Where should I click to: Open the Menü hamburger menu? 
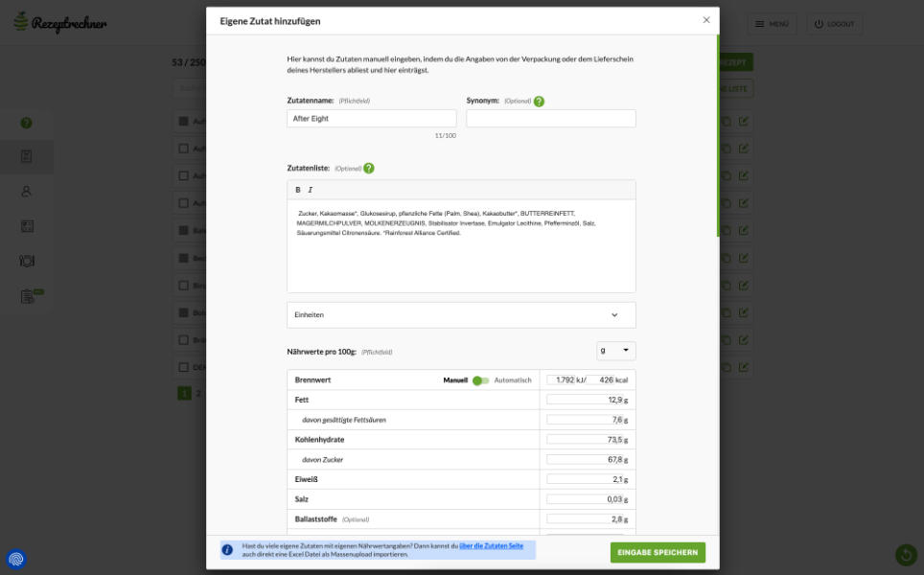pos(772,24)
